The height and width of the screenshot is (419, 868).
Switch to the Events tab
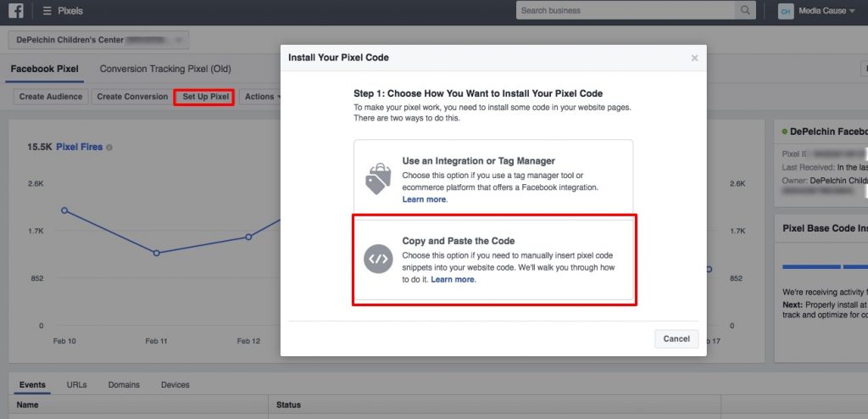(32, 384)
